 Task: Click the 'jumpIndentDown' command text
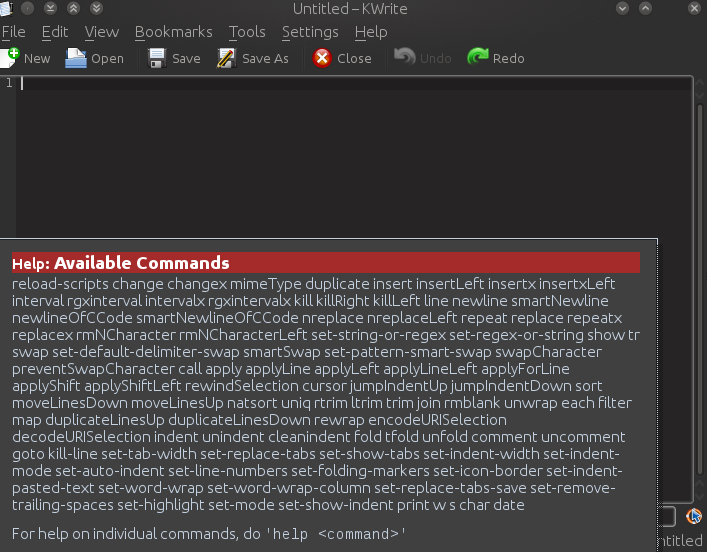[x=511, y=386]
